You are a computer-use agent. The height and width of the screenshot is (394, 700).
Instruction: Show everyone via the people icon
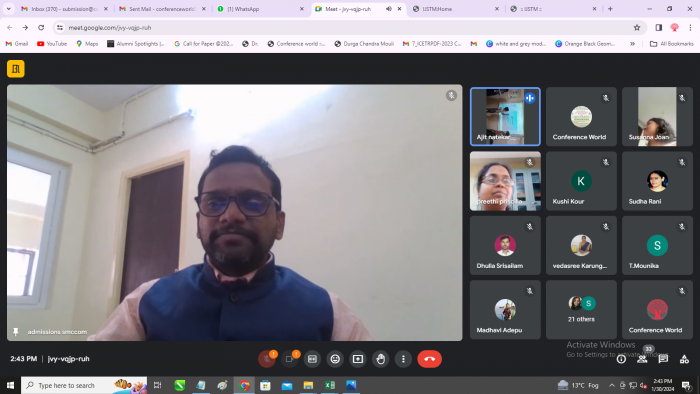click(x=642, y=359)
